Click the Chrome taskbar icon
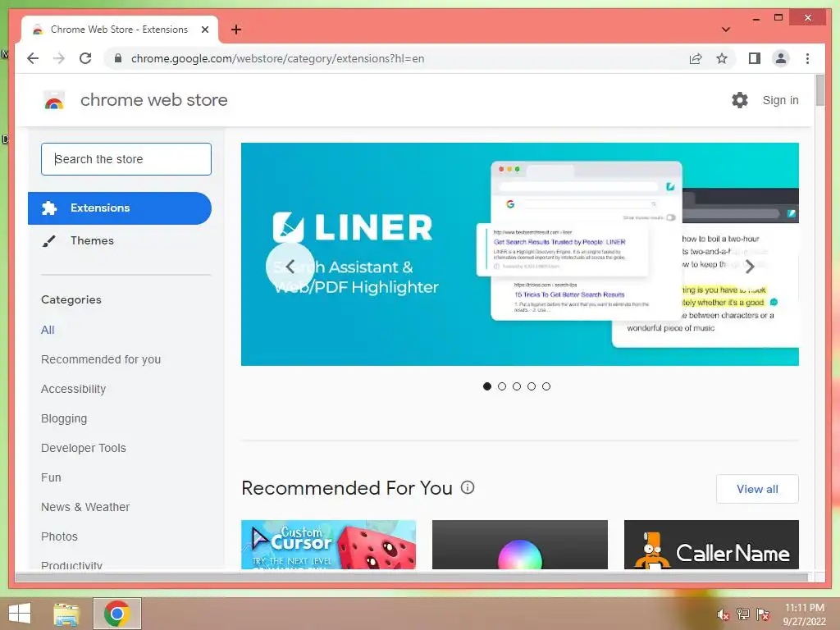Viewport: 840px width, 630px height. click(117, 614)
